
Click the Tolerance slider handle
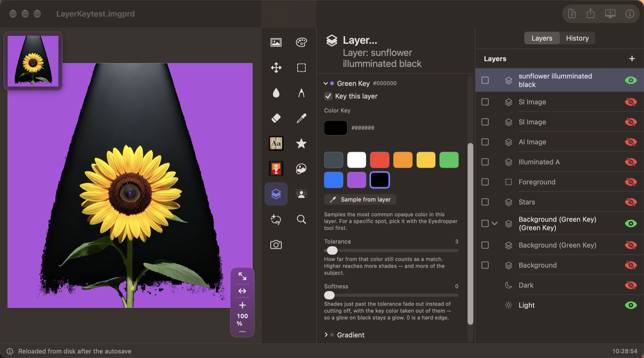tap(332, 250)
